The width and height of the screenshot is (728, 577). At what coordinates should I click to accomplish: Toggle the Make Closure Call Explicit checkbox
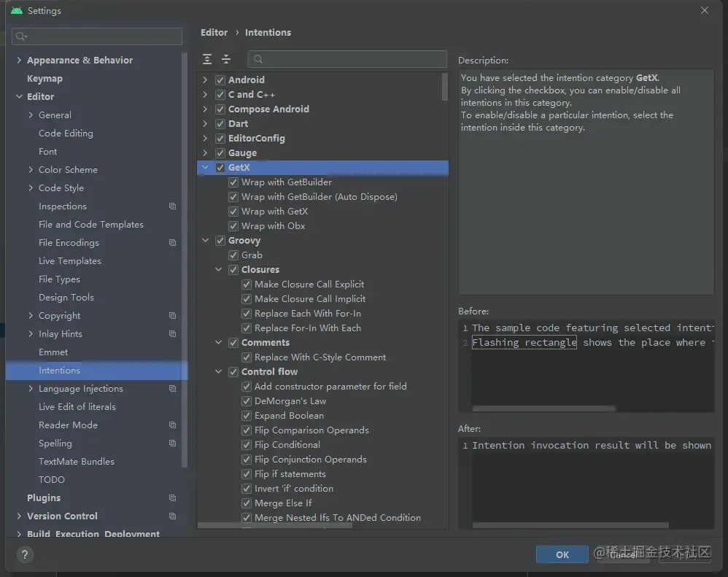247,284
